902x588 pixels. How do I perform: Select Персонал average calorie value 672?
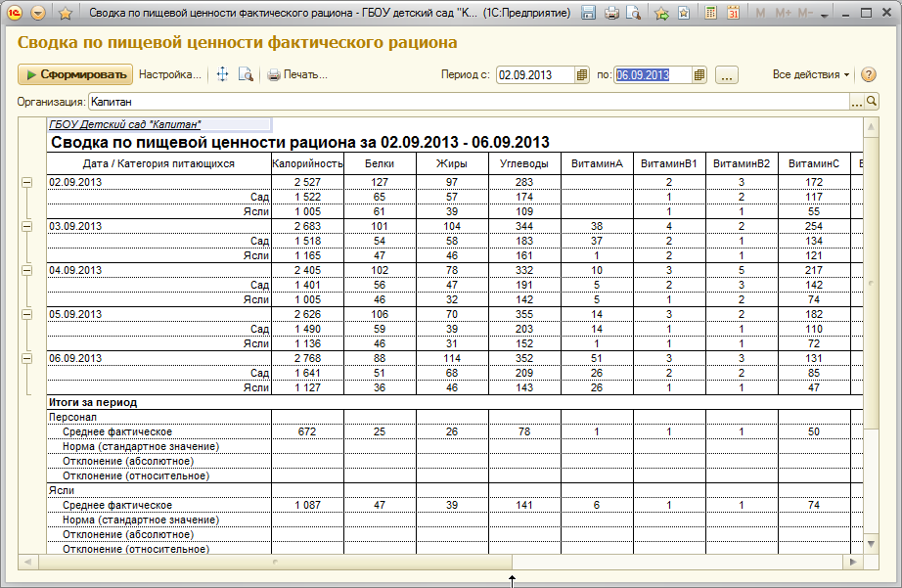click(x=307, y=431)
